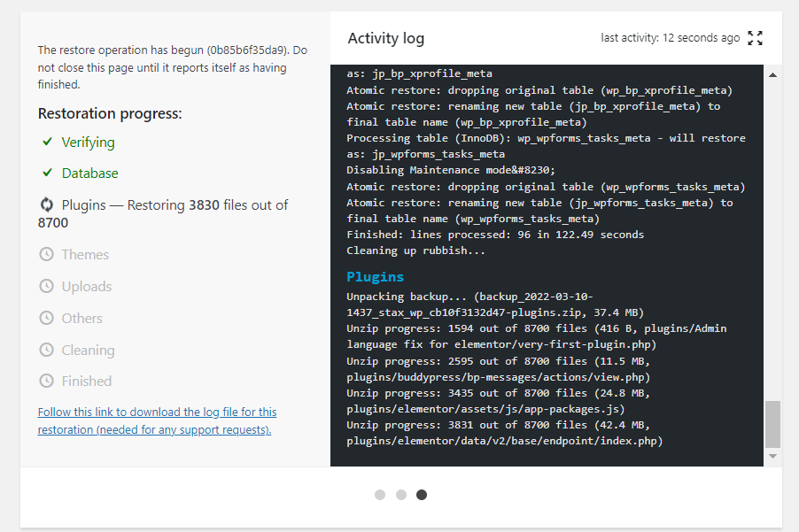
Task: Click the activity log scrollbar down arrow
Action: point(772,456)
